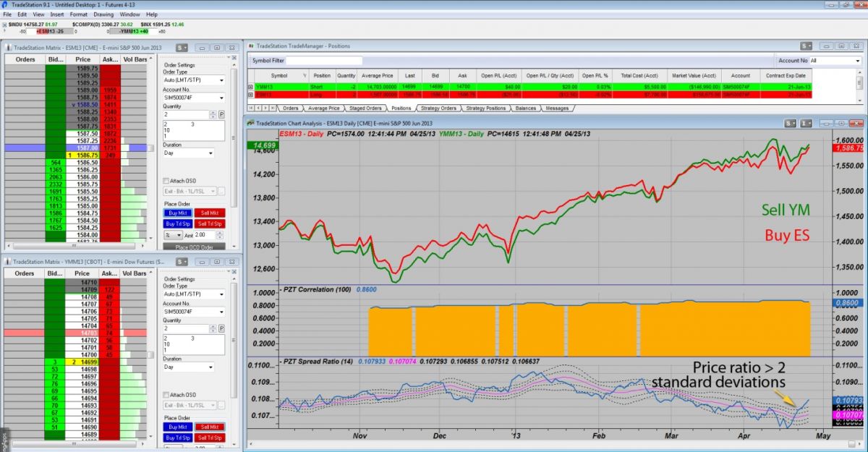Click the S icon in ESM13 Matrix title bar

tap(179, 48)
